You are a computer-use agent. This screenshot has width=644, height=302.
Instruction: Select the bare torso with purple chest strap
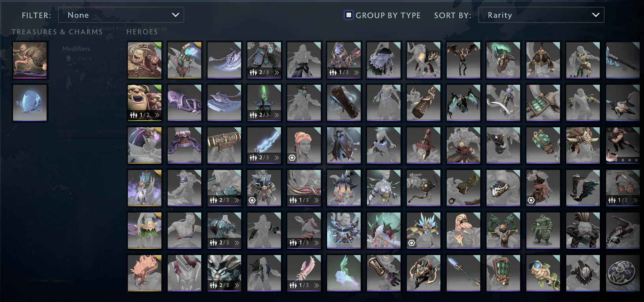point(184,231)
